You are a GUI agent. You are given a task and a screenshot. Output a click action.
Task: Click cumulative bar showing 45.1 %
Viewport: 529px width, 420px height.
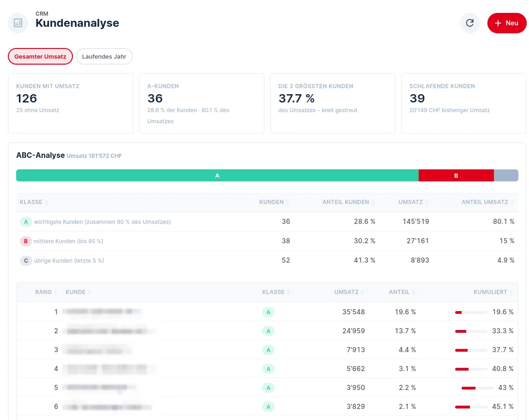pos(471,407)
